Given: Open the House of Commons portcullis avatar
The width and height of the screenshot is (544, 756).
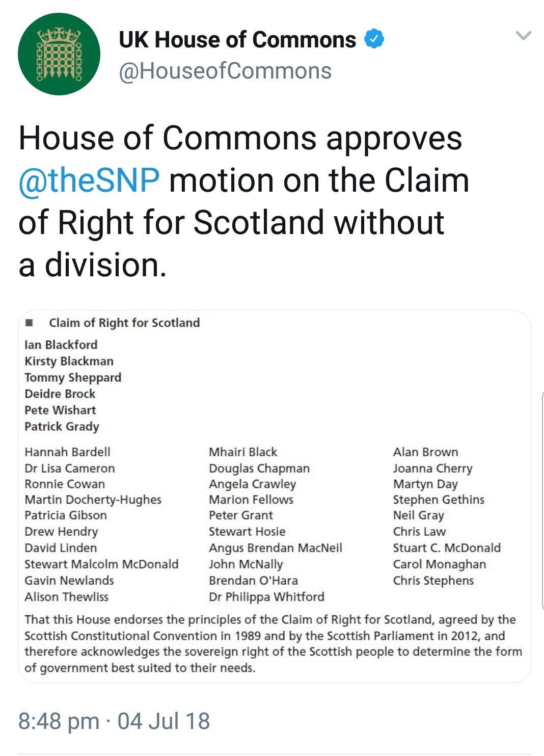Looking at the screenshot, I should (59, 54).
